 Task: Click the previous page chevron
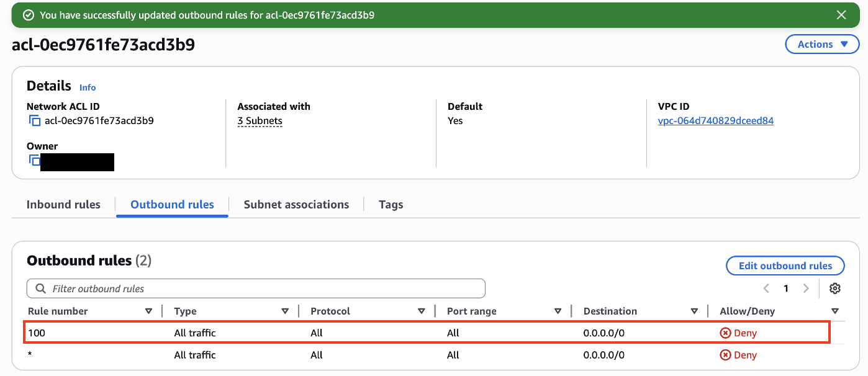(766, 288)
